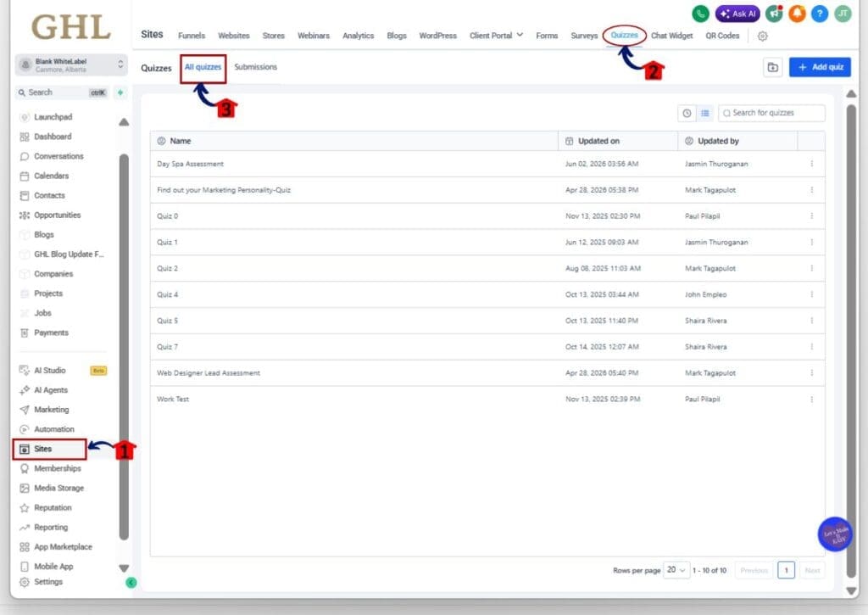Screen dimensions: 868x615
Task: Open the Websites tab
Action: click(234, 36)
